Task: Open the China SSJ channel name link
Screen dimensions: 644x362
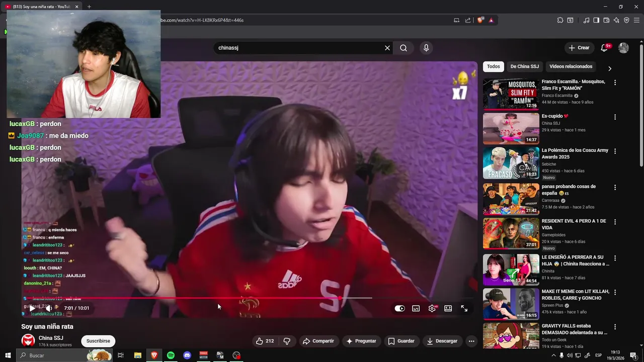Action: (x=51, y=338)
